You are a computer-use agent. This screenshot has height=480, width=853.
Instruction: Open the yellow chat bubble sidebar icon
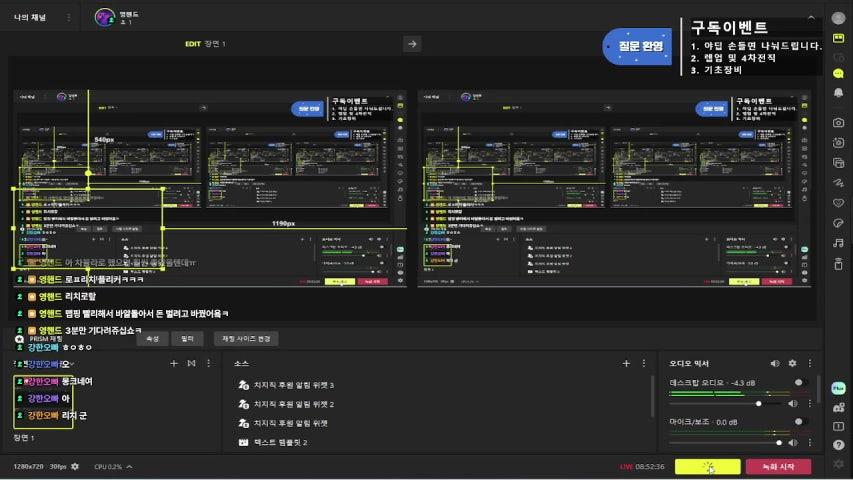pos(838,73)
